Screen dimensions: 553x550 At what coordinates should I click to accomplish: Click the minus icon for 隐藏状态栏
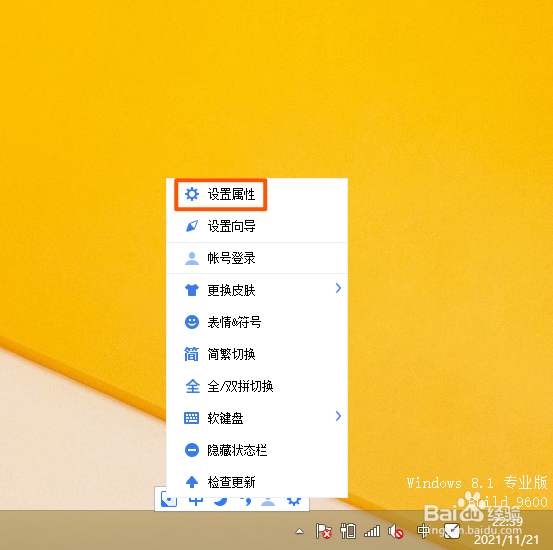[192, 450]
